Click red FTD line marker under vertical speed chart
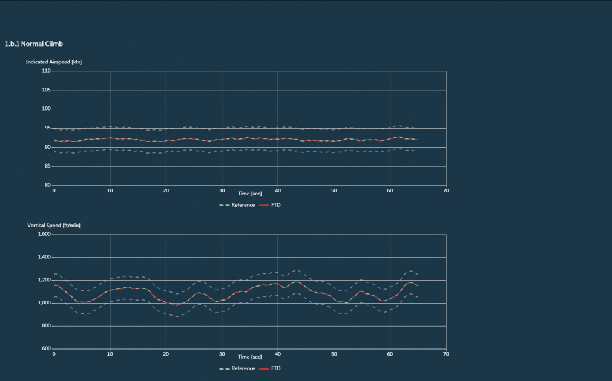 click(264, 369)
